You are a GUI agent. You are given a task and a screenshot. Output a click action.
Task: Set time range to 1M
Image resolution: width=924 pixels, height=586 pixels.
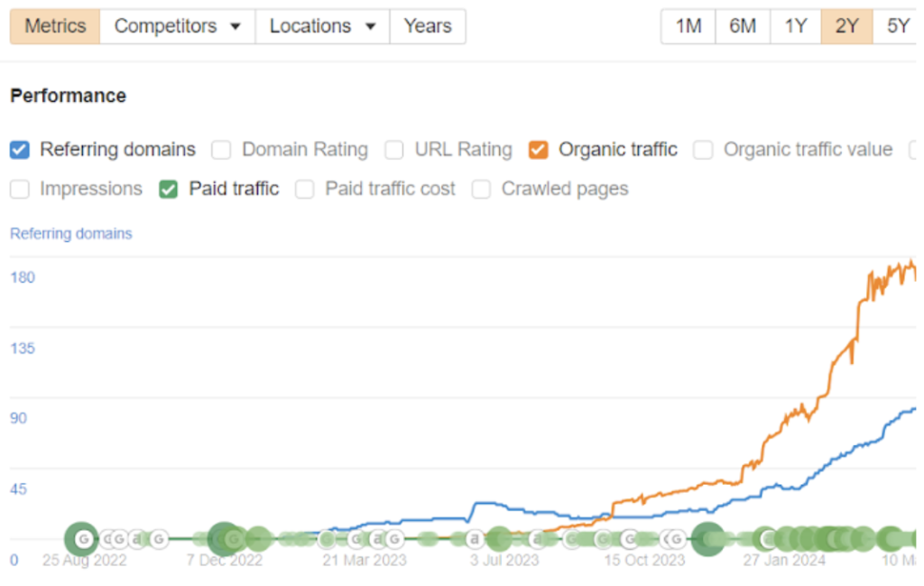pyautogui.click(x=688, y=27)
